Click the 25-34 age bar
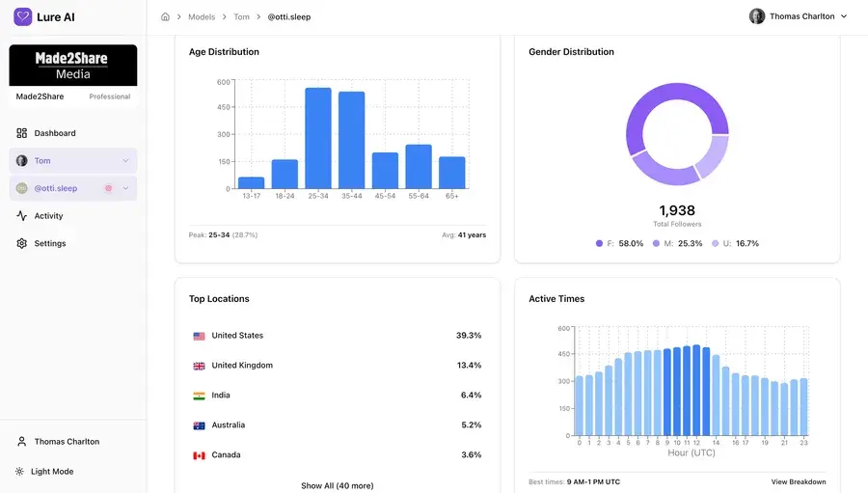Screen dimensions: 868x493 318,139
